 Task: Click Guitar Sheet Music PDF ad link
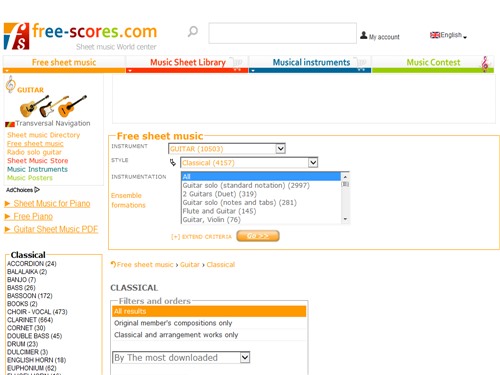[x=51, y=229]
